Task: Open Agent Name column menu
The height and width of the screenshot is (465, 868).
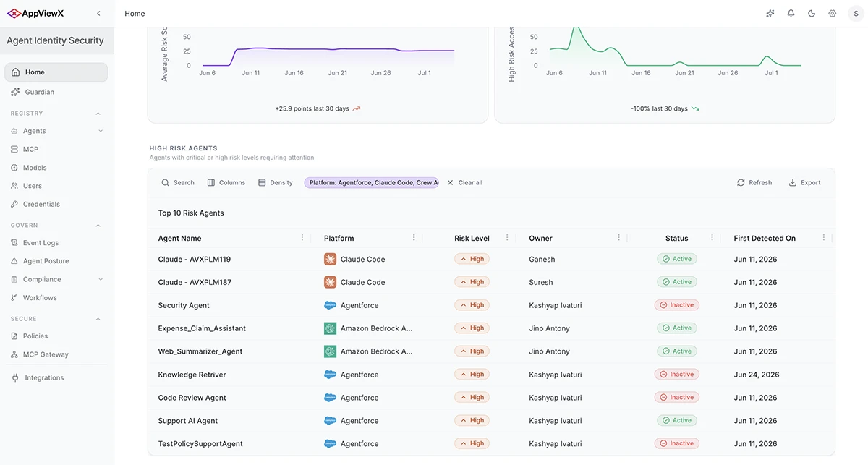Action: [302, 238]
